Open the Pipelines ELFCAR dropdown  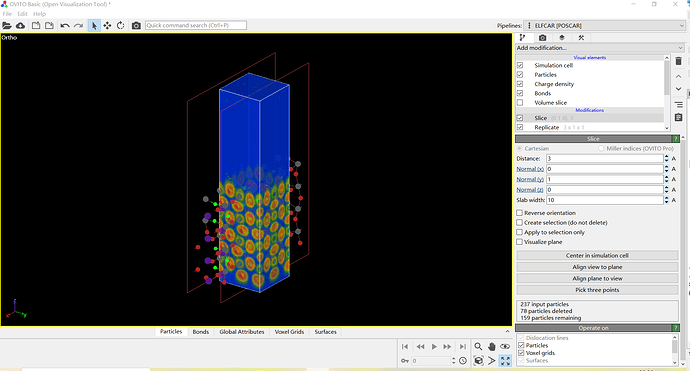(x=605, y=26)
